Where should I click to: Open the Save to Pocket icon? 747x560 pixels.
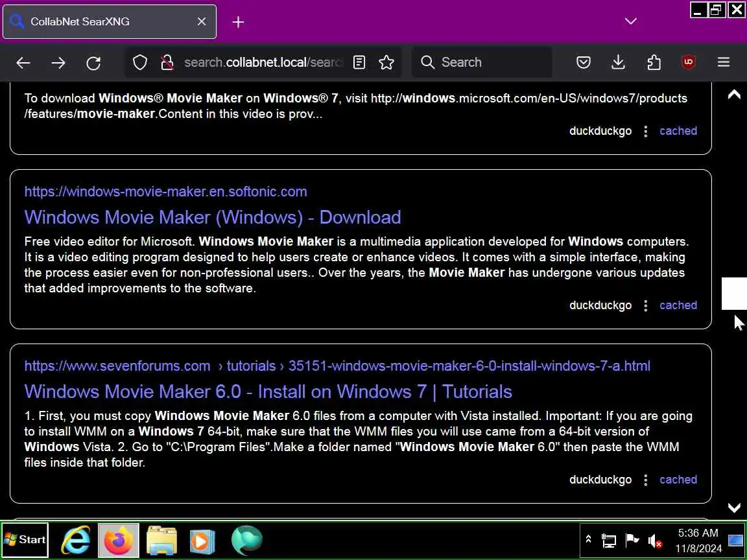[584, 62]
